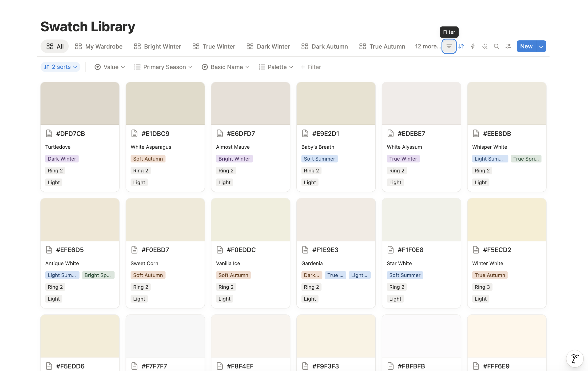Switch to the True Autumn tab

[x=382, y=46]
